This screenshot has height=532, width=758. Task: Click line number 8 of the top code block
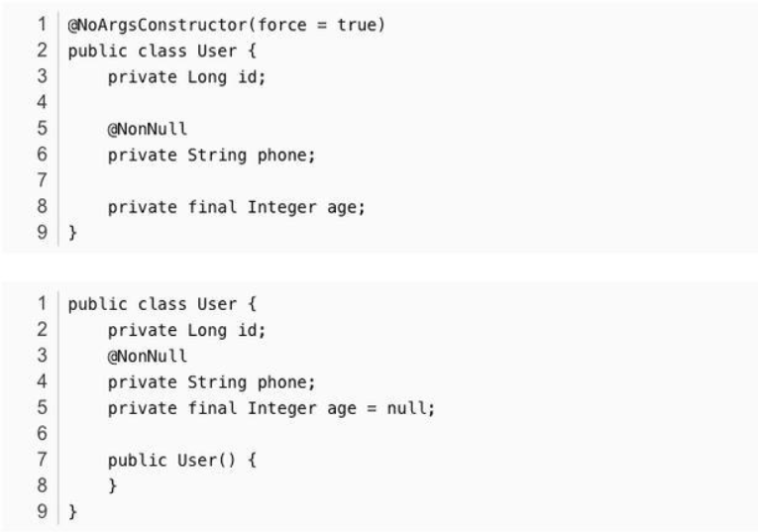(x=45, y=206)
